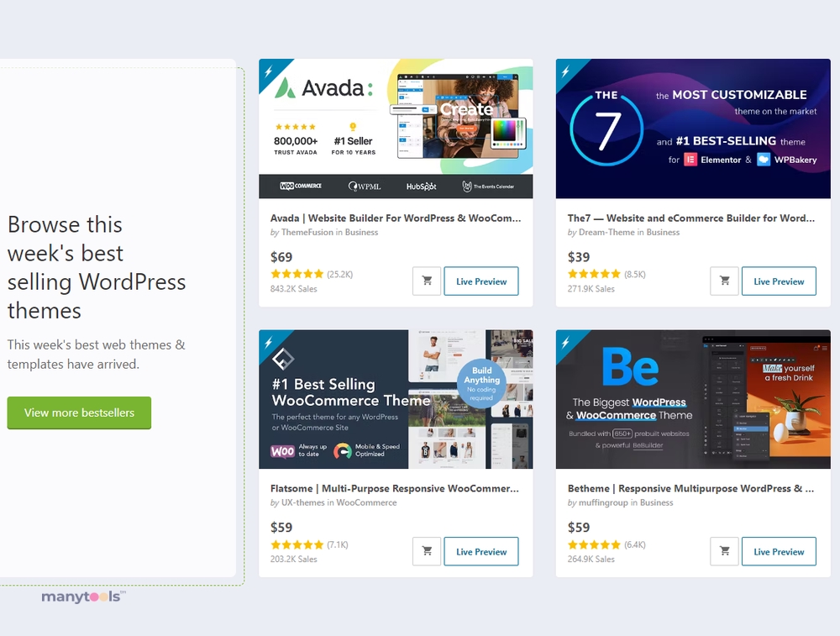Visit muffingroup author page
Screen dimensions: 840x636
click(603, 502)
